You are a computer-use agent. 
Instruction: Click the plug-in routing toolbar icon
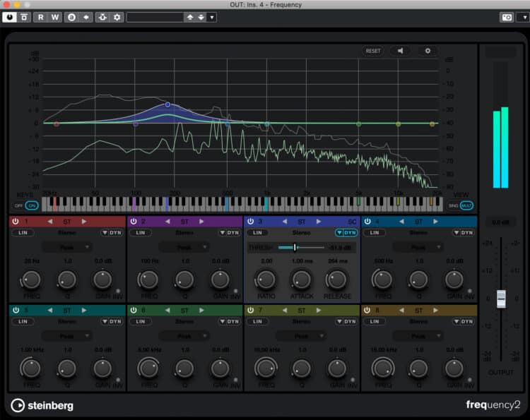tap(102, 17)
